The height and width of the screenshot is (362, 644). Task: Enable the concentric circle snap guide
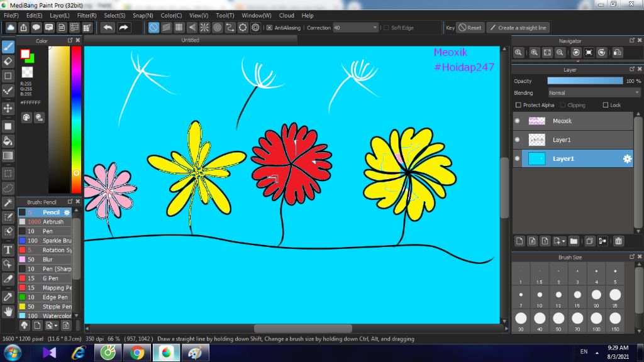point(217,28)
